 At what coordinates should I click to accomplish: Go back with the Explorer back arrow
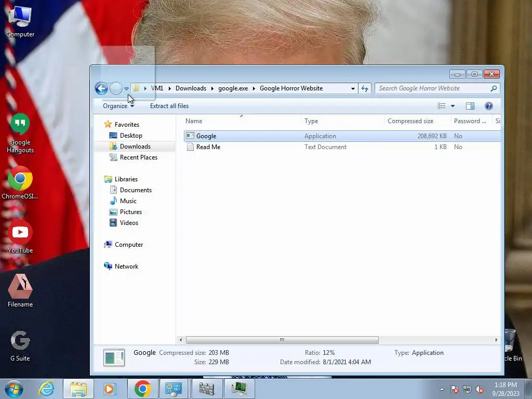click(x=101, y=88)
